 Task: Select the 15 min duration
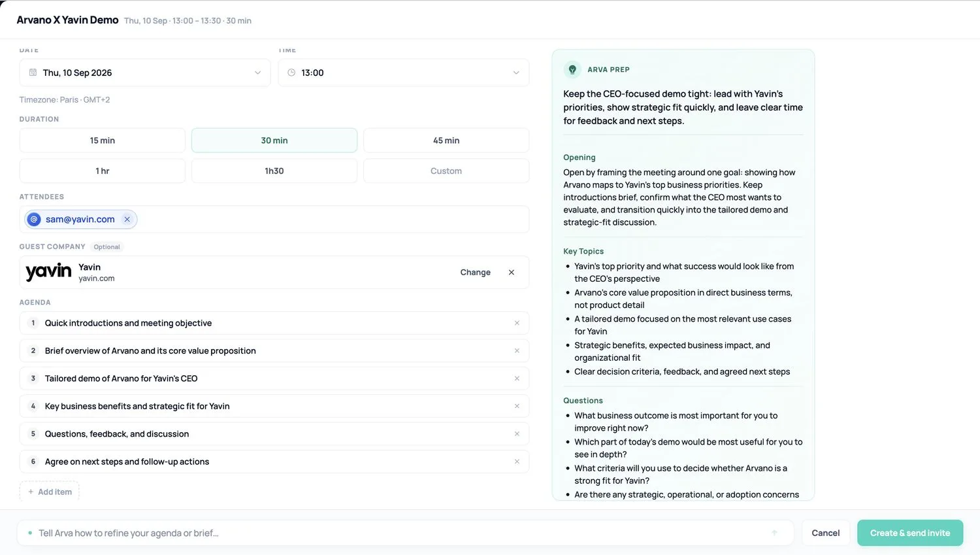tap(103, 141)
